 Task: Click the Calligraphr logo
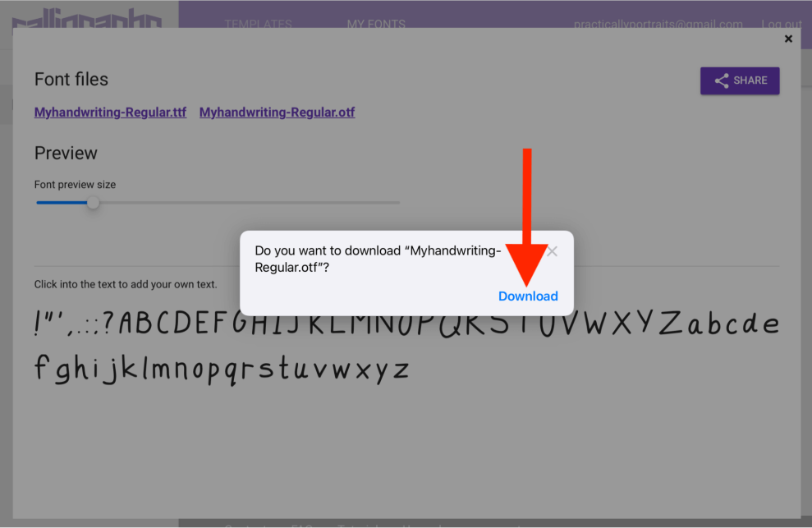(87, 18)
